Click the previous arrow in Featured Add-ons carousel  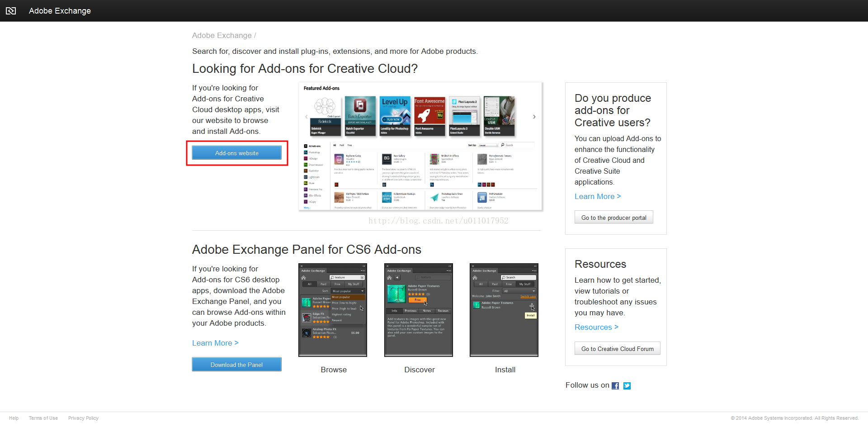306,117
